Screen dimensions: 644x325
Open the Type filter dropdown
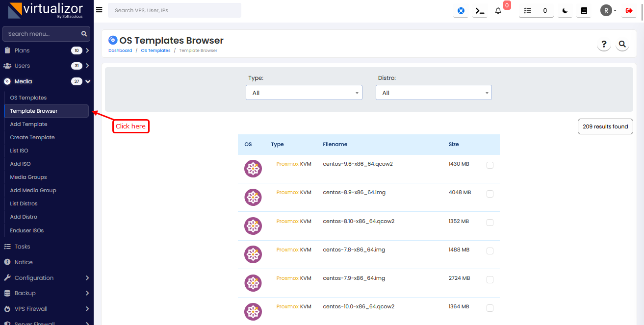pyautogui.click(x=304, y=93)
